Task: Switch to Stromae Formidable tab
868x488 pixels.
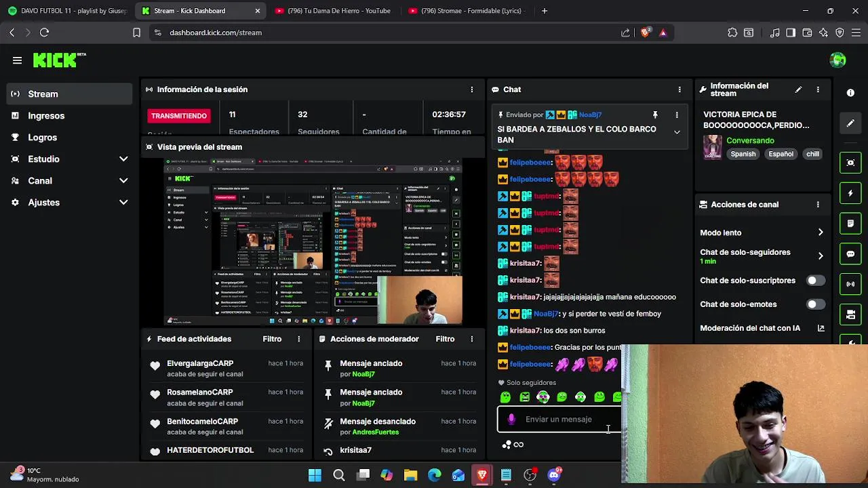Action: [x=467, y=11]
